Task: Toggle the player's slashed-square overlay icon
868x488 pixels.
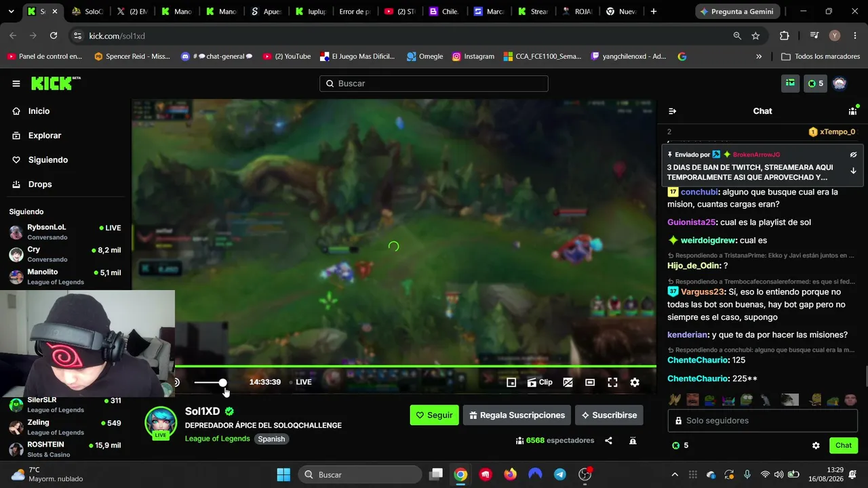Action: click(568, 382)
